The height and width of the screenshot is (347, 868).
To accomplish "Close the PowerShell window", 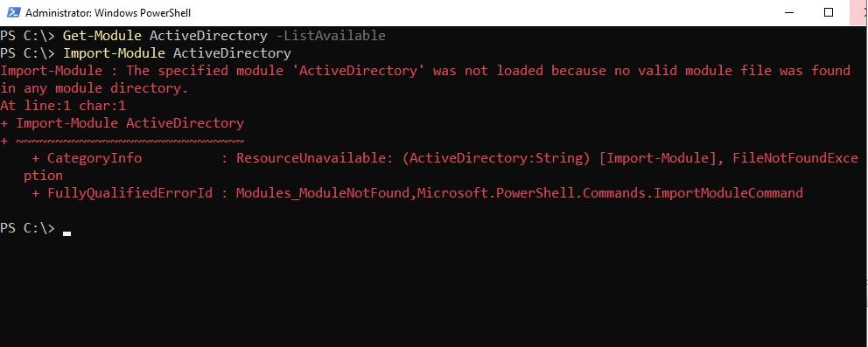I will (858, 12).
